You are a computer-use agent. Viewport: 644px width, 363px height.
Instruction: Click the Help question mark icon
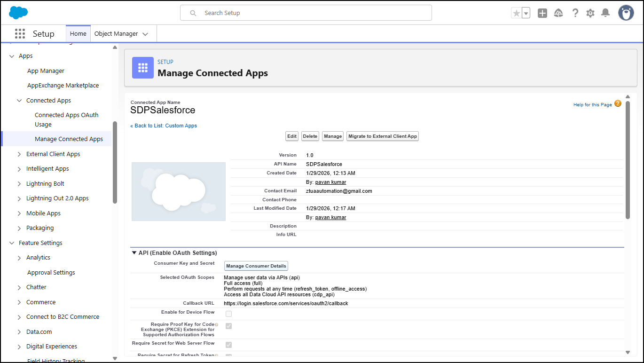click(x=575, y=13)
